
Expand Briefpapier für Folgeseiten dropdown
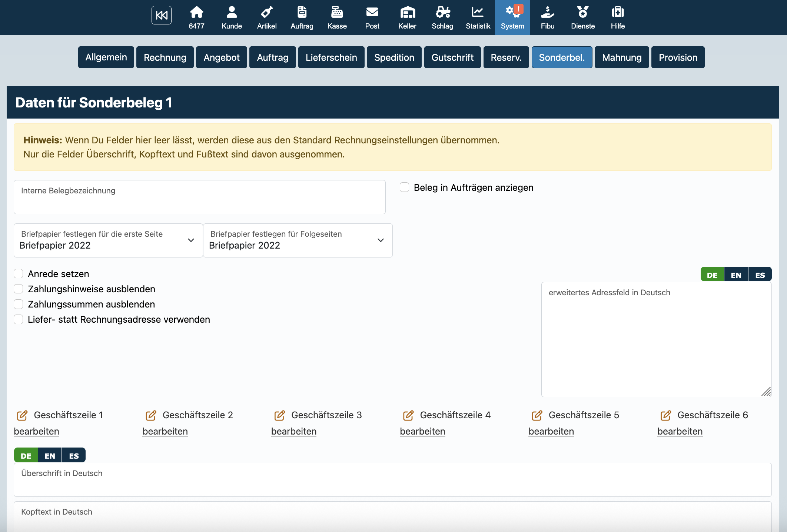[x=298, y=240]
